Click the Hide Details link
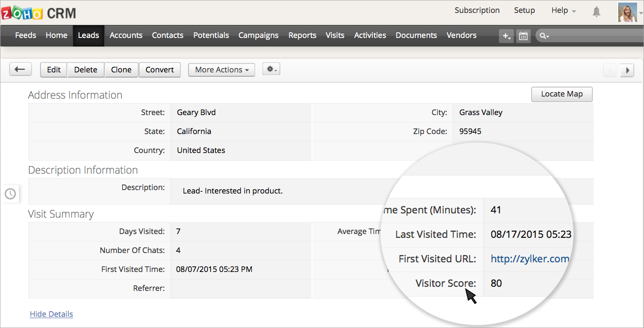This screenshot has height=328, width=644. (51, 314)
